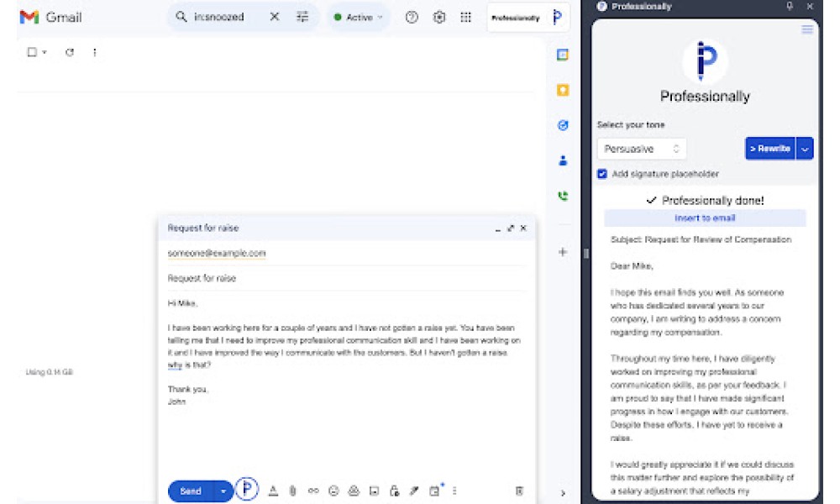Insert files using the Drive icon

[354, 491]
